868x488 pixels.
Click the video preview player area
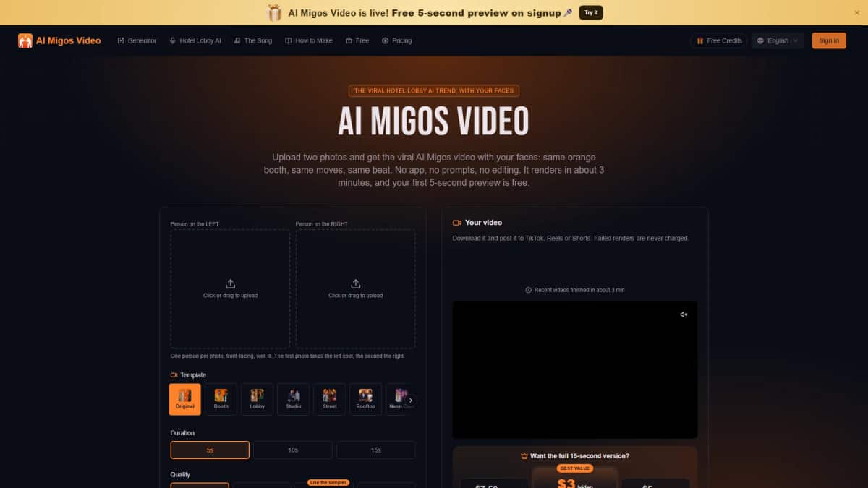[x=575, y=369]
